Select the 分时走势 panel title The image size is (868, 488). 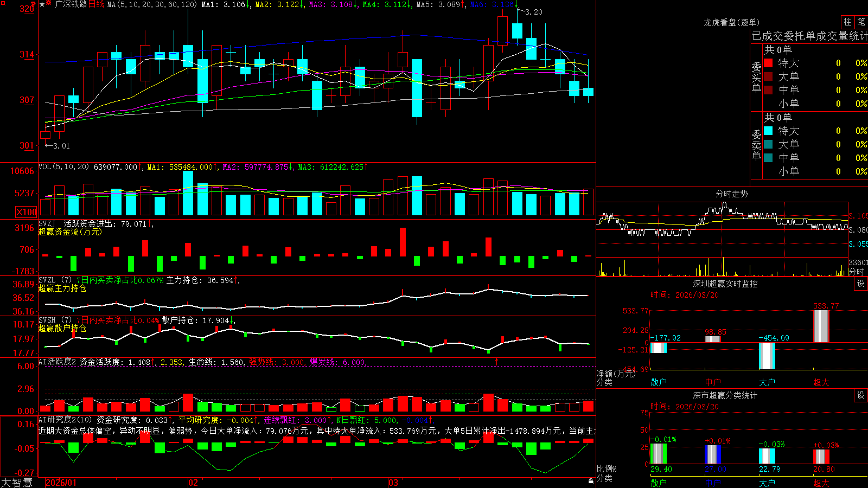tap(731, 194)
